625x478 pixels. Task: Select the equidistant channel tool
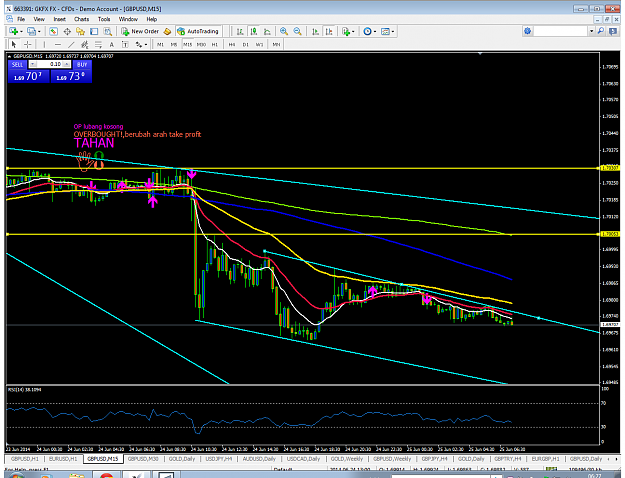coord(85,44)
